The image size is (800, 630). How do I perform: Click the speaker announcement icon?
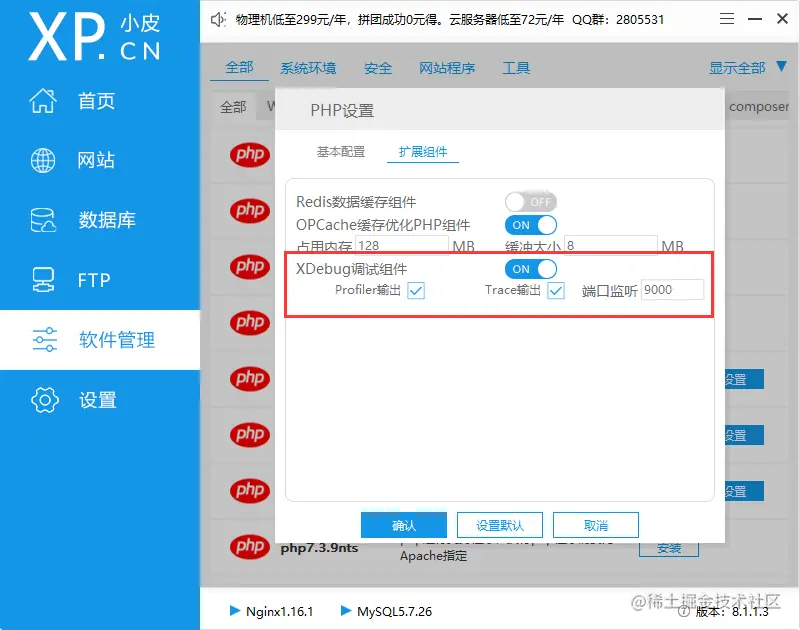pos(218,18)
